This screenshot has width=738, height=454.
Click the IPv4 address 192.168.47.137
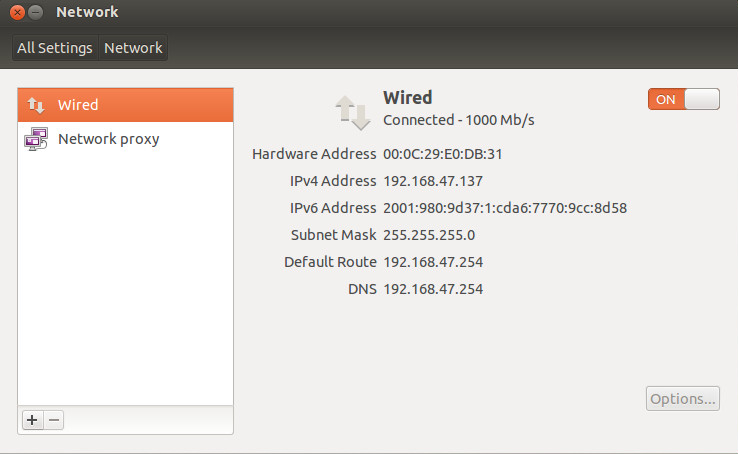(433, 181)
